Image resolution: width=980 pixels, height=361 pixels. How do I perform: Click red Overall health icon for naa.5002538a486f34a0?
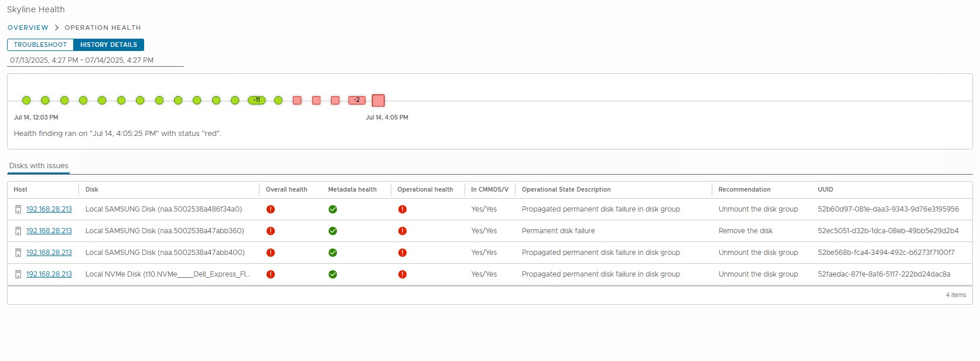point(271,209)
